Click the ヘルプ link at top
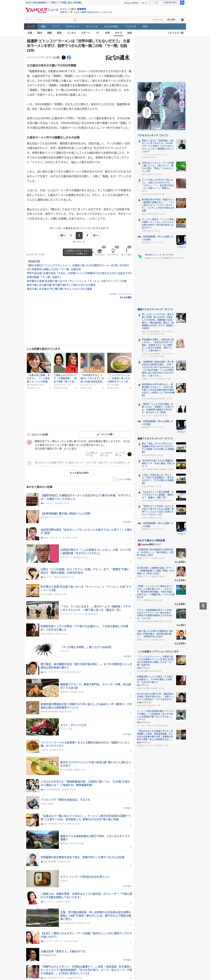Screen dimensions: 210x980 coord(143,3)
